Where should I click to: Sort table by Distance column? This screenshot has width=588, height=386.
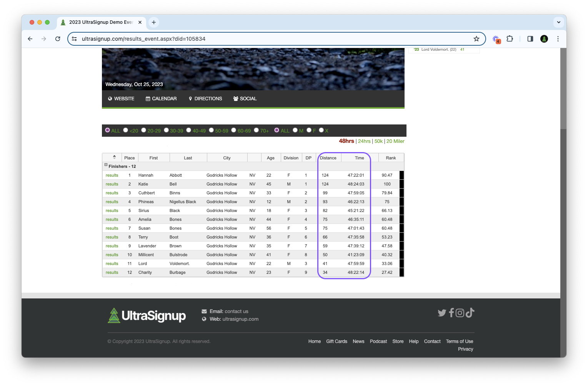tap(328, 158)
